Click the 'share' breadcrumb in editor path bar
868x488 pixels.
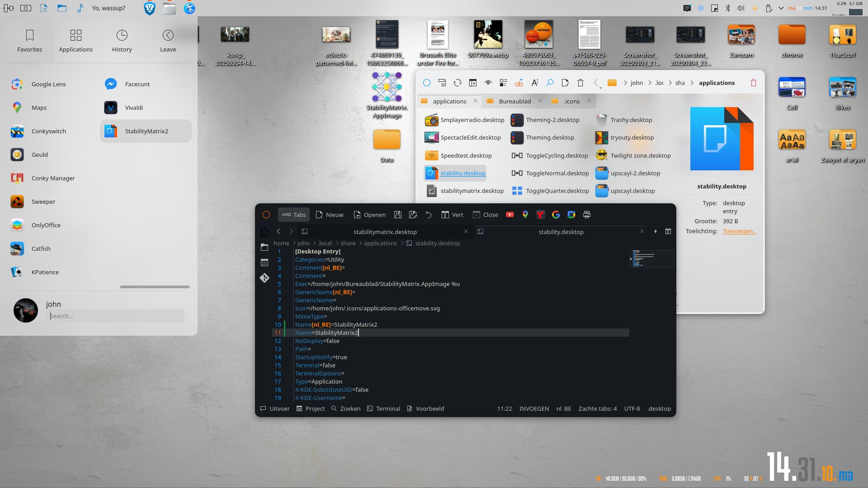tap(348, 243)
